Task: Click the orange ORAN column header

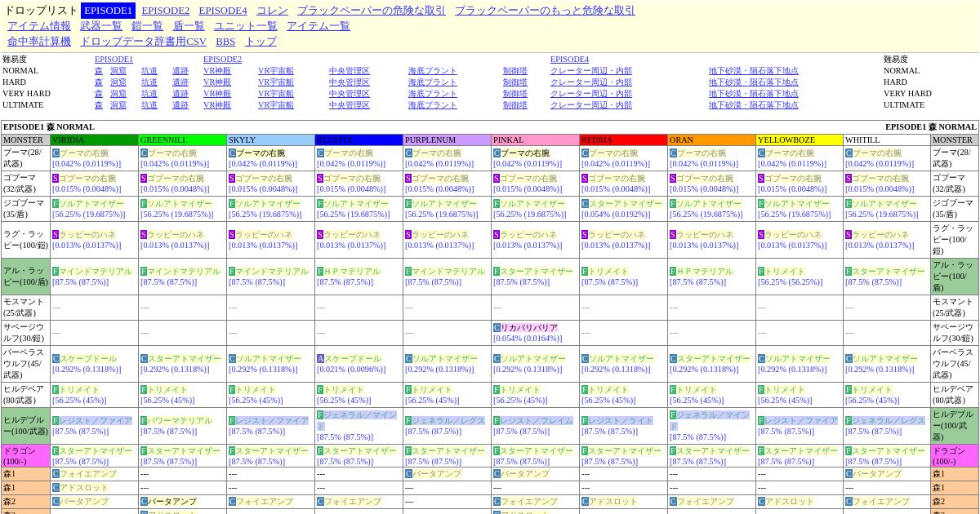Action: coord(711,140)
